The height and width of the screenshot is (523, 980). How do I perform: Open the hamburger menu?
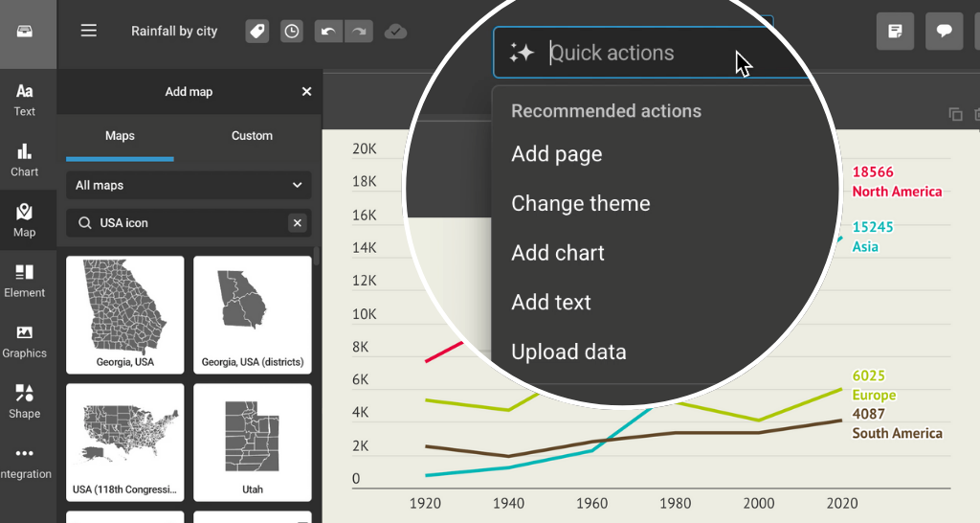[89, 31]
